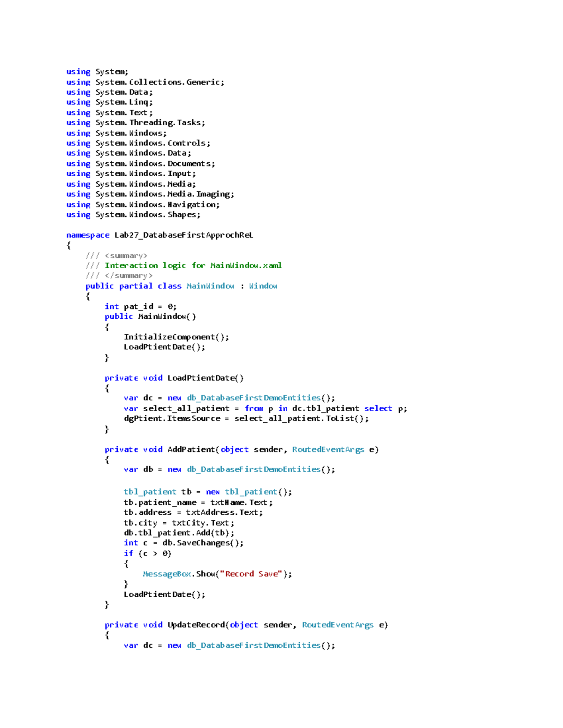563x728 pixels.
Task: Click the RoutedEventArgs parameter in AddPatient
Action: 328,449
